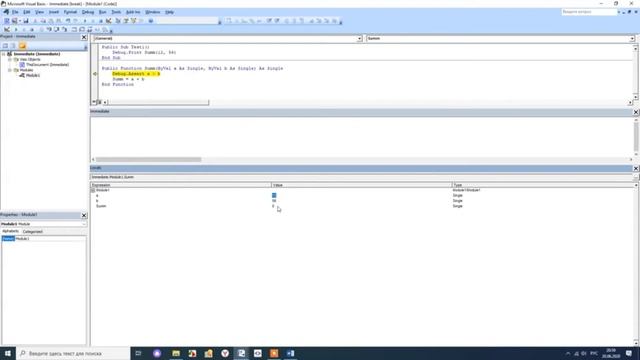The height and width of the screenshot is (360, 640).
Task: Open the Summ procedure dropdown
Action: tap(632, 38)
